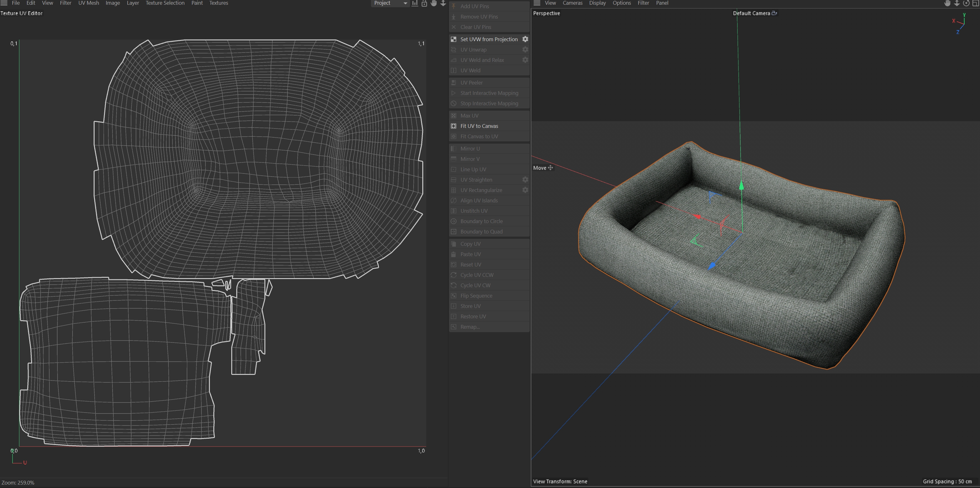Click the histogram bars icon beside Project
This screenshot has height=488, width=980.
[415, 3]
